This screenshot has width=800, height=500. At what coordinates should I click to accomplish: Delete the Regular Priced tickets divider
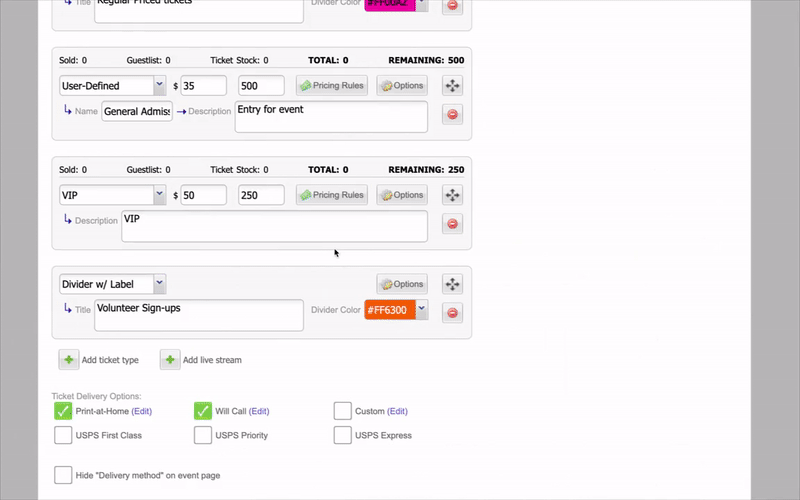point(452,6)
